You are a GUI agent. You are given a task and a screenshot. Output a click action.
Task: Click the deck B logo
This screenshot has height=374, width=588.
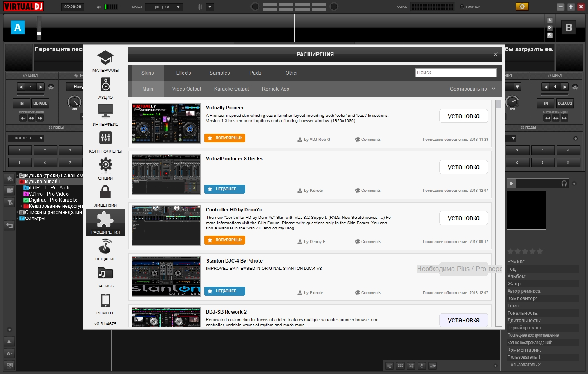[x=568, y=27]
